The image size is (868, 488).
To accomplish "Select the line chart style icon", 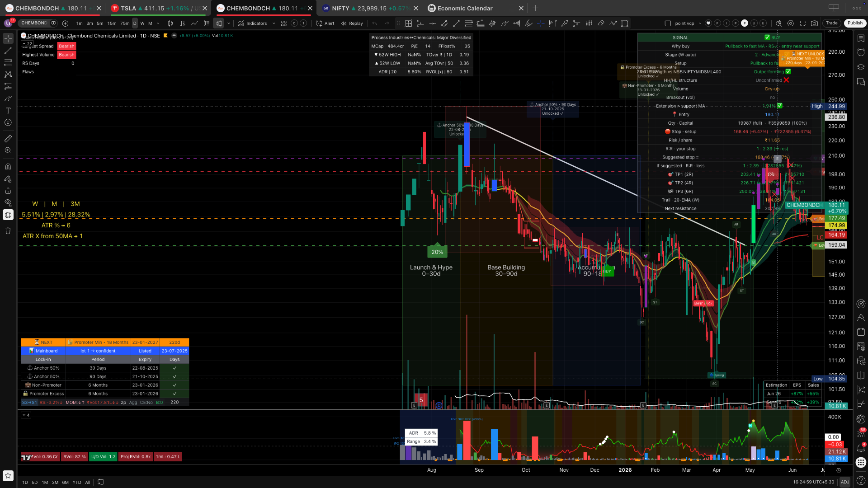I will tap(194, 23).
